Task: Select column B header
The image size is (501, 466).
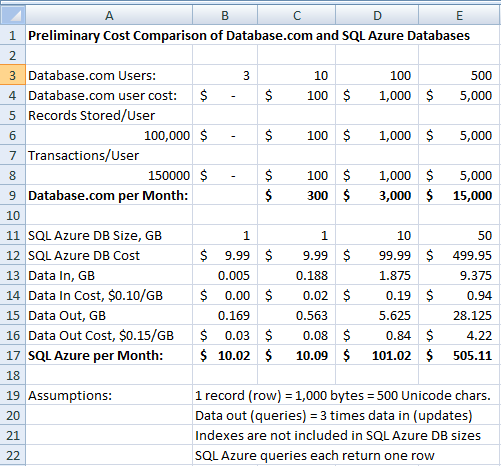Action: point(225,15)
